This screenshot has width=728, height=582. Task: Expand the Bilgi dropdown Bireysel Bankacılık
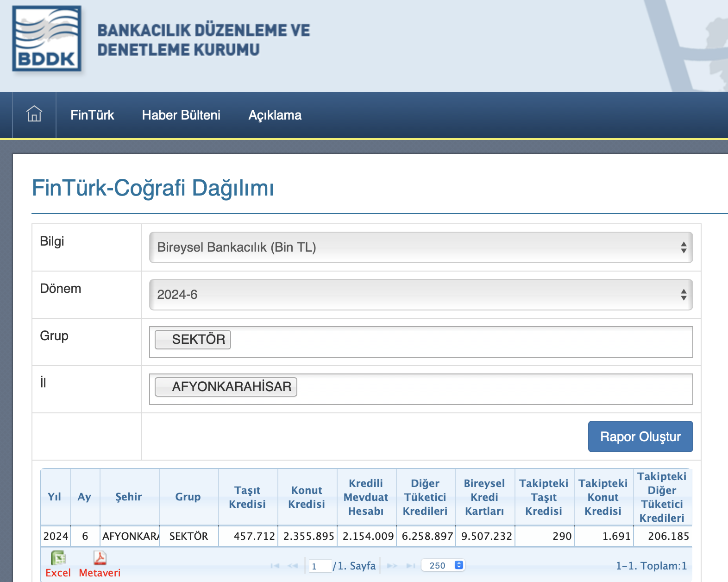(x=421, y=247)
